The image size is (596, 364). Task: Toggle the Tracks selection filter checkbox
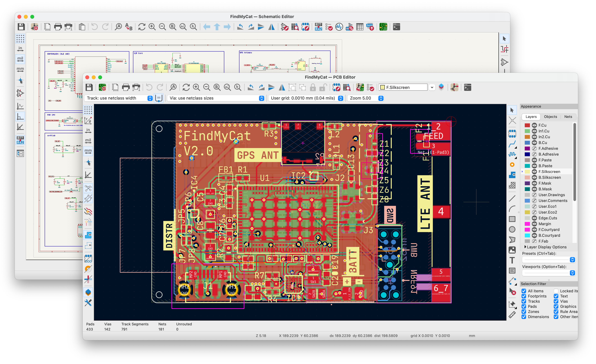pyautogui.click(x=524, y=301)
